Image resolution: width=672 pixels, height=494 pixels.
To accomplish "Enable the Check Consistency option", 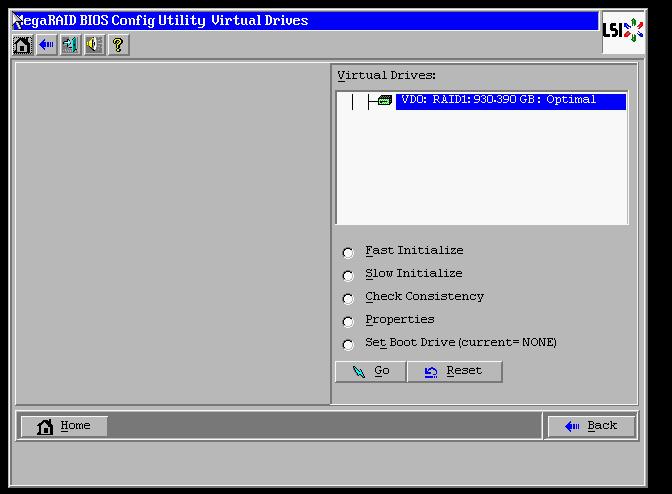I will (x=348, y=299).
